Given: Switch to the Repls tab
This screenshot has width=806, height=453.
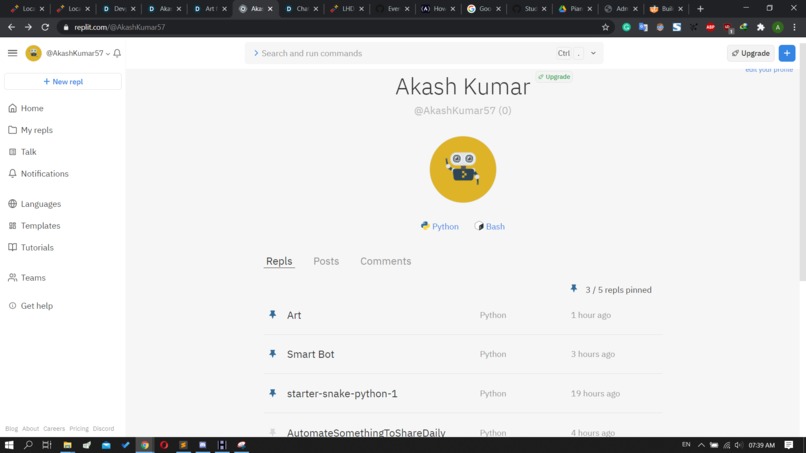Looking at the screenshot, I should tap(279, 261).
